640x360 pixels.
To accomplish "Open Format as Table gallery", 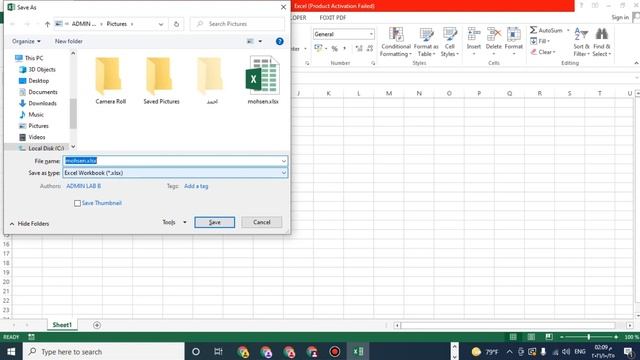I will pos(426,42).
